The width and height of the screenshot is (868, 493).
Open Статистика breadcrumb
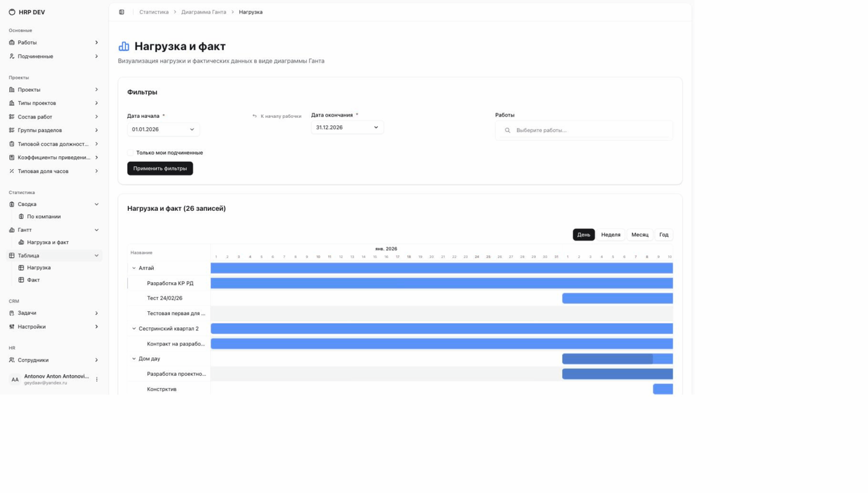(x=154, y=12)
